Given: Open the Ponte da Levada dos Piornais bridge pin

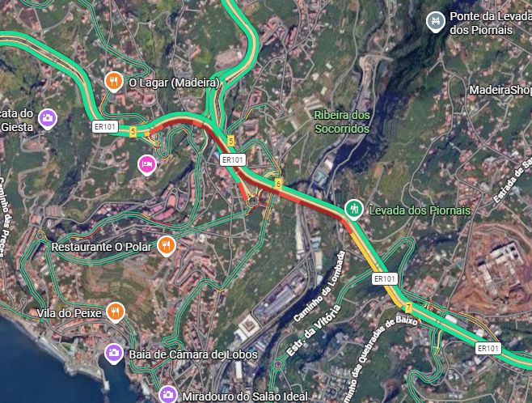Looking at the screenshot, I should point(436,22).
